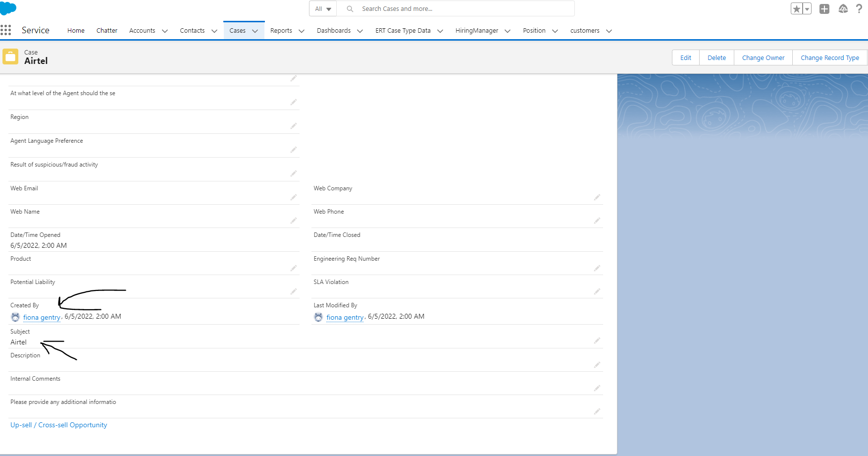868x456 pixels.
Task: Click the pencil icon for SLA Violation
Action: tap(597, 291)
